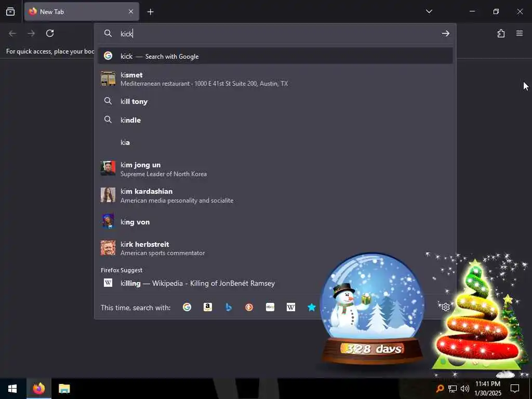Search this time with Bing icon

pos(229,307)
